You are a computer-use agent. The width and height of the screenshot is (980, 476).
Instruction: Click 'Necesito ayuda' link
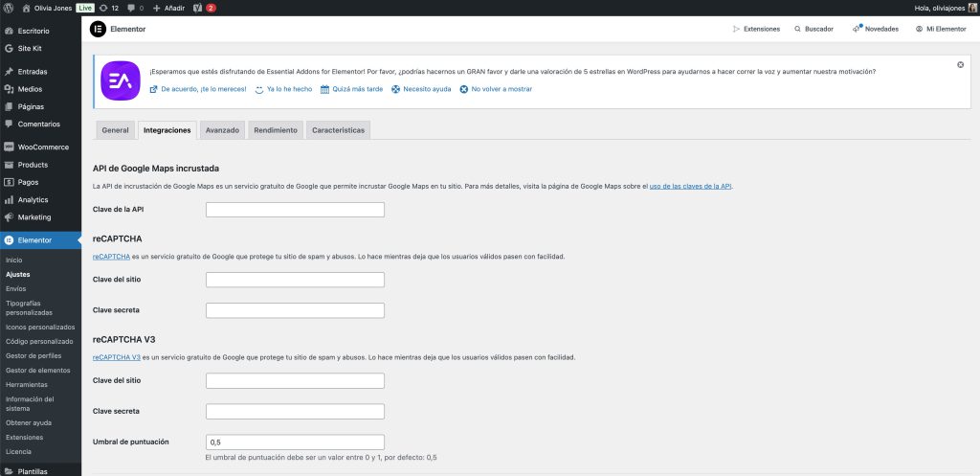pyautogui.click(x=421, y=89)
